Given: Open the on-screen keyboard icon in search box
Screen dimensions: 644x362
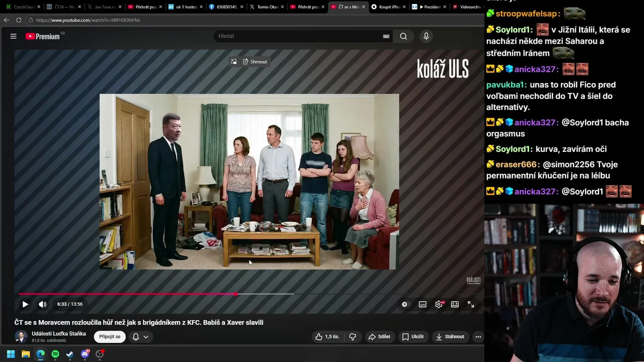Looking at the screenshot, I should [386, 36].
